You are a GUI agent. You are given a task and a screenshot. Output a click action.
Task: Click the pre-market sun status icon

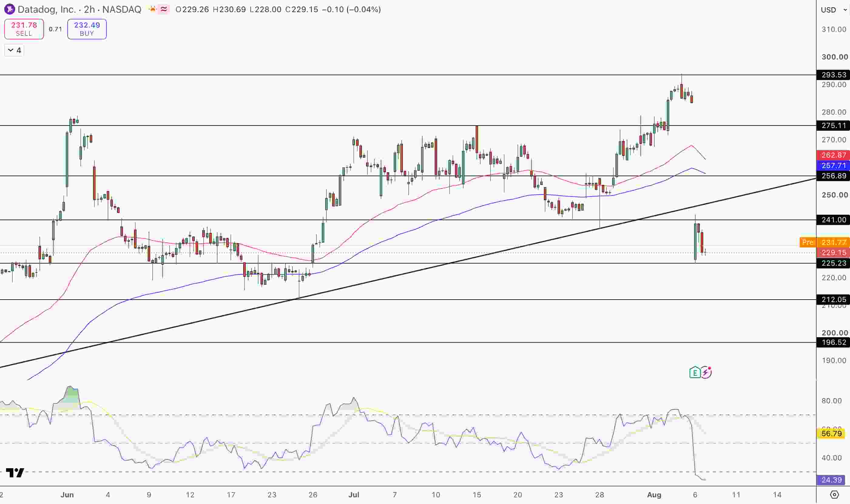point(153,9)
